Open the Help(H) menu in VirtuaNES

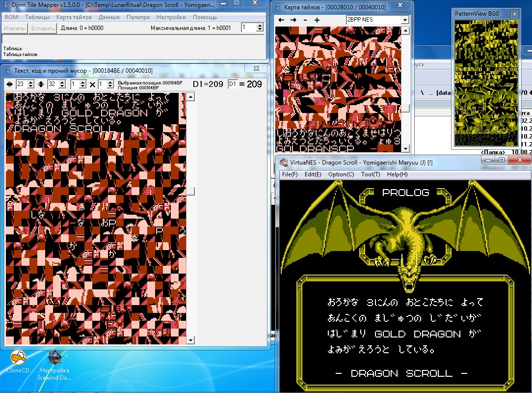tap(398, 174)
